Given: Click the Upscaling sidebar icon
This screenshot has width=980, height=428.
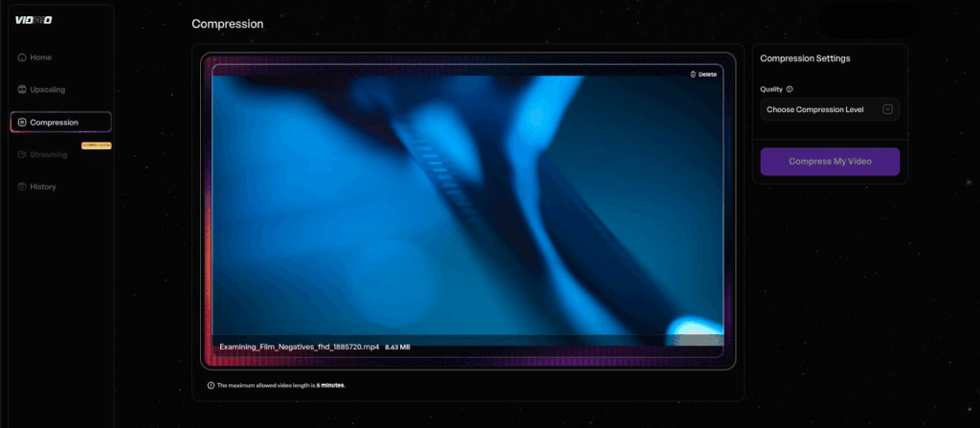Looking at the screenshot, I should pos(22,90).
